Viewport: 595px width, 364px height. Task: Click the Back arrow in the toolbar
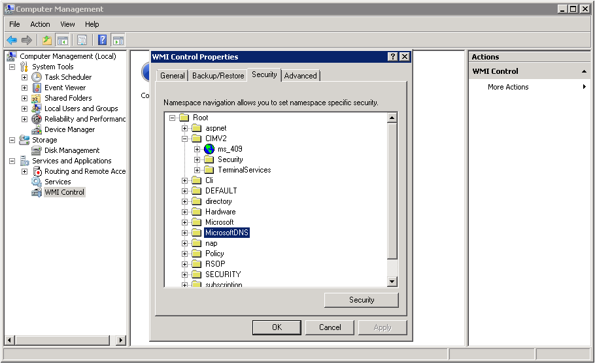pyautogui.click(x=12, y=40)
